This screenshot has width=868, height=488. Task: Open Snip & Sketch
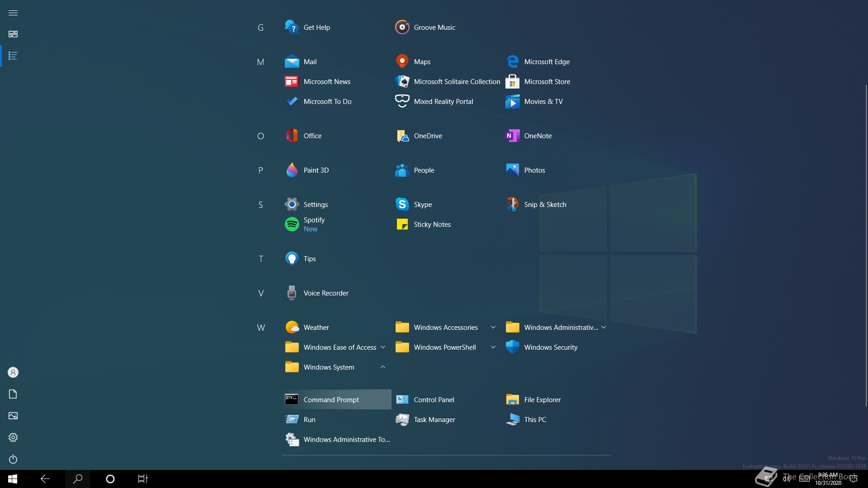pos(557,204)
